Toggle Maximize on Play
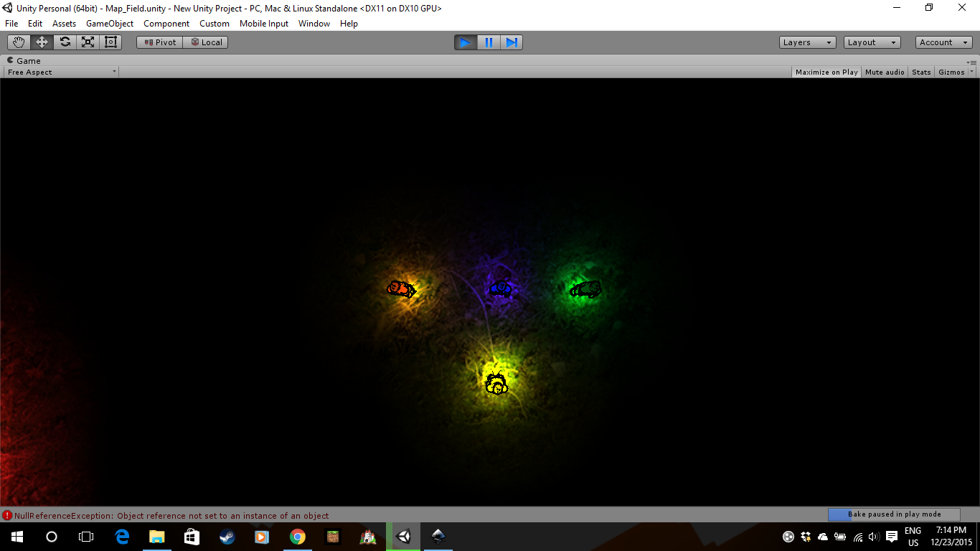This screenshot has width=980, height=551. point(826,72)
